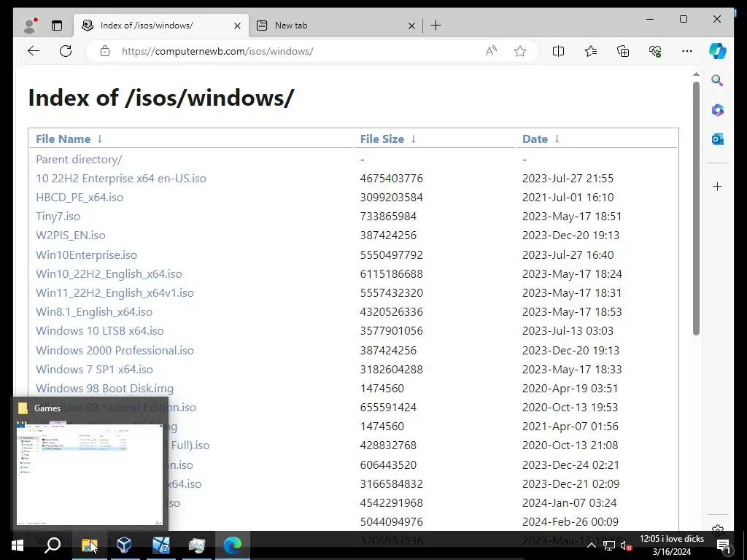Show hidden system tray icons chevron
The image size is (747, 560).
(x=591, y=545)
